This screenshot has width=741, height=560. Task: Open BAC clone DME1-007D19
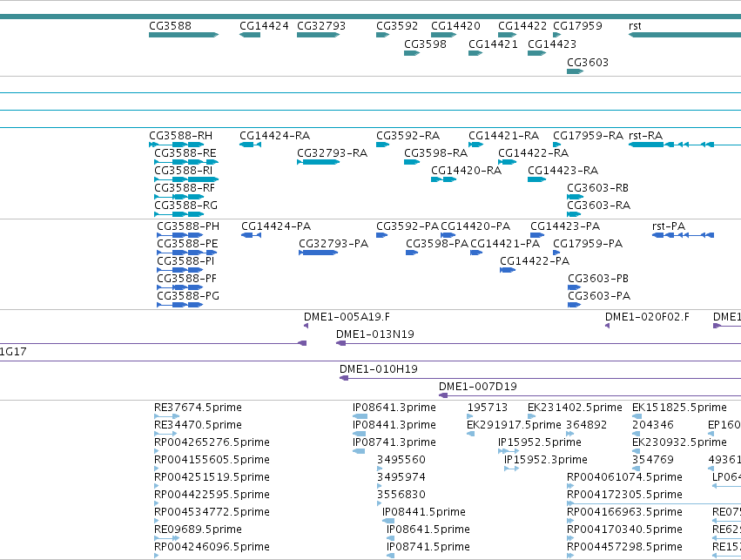tap(478, 387)
